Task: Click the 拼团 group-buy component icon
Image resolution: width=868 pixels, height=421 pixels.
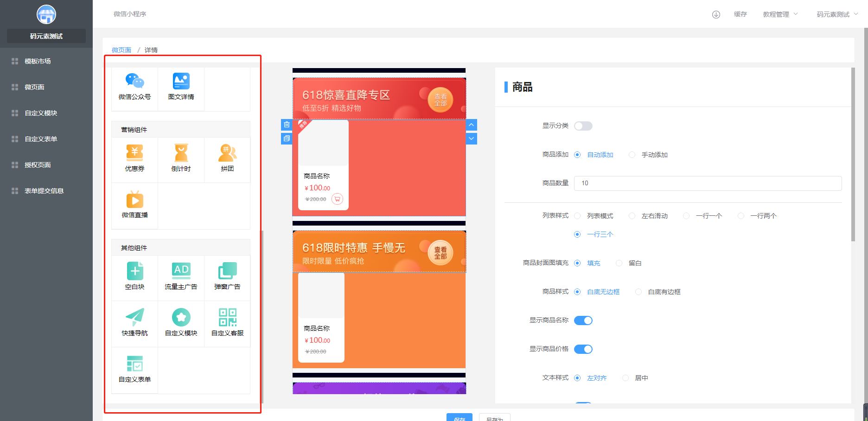Action: (227, 153)
